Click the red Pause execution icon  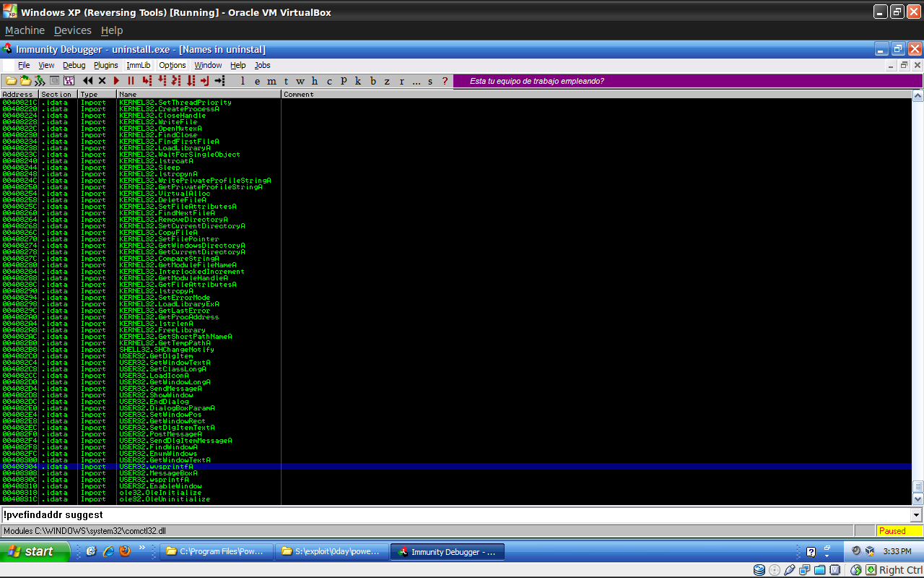tap(131, 81)
